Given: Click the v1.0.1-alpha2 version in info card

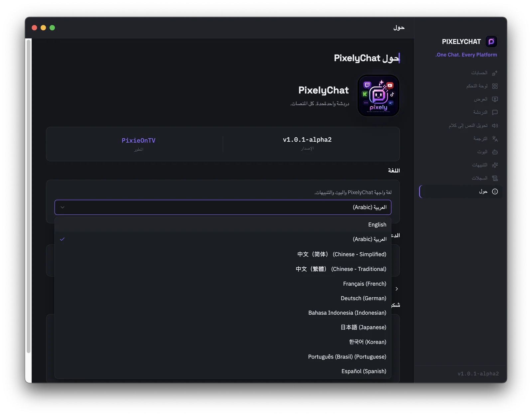Looking at the screenshot, I should pyautogui.click(x=307, y=140).
